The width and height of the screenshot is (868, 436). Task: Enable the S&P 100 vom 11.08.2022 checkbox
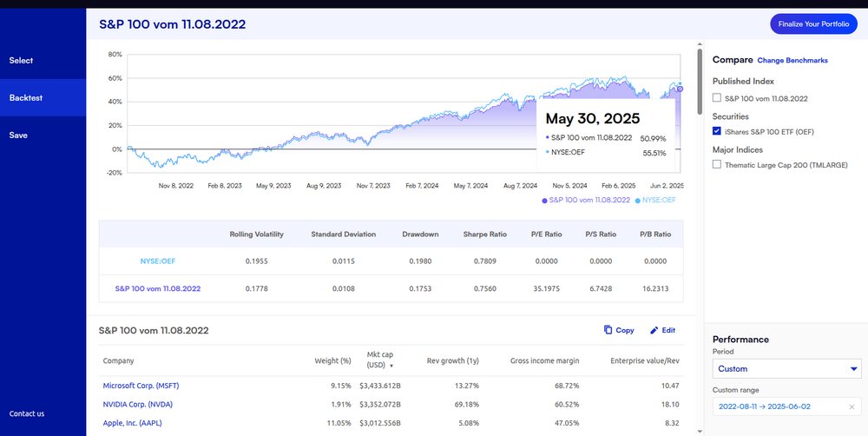717,99
